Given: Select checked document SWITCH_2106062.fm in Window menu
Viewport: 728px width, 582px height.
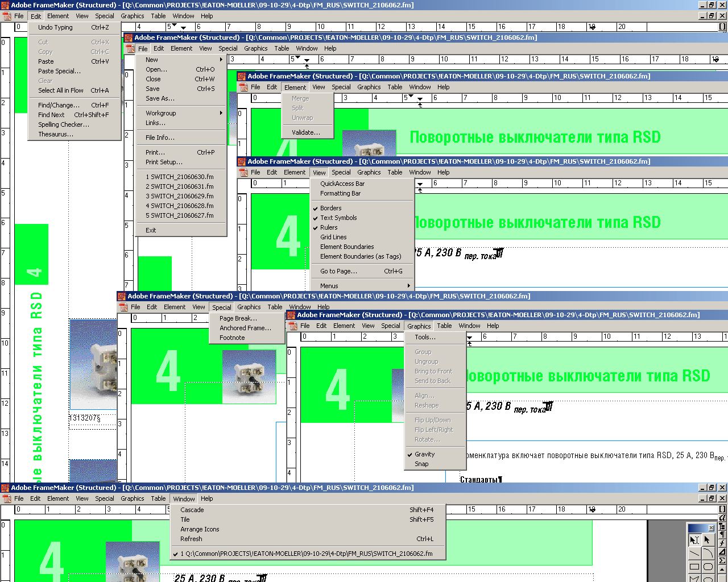Looking at the screenshot, I should coord(308,554).
